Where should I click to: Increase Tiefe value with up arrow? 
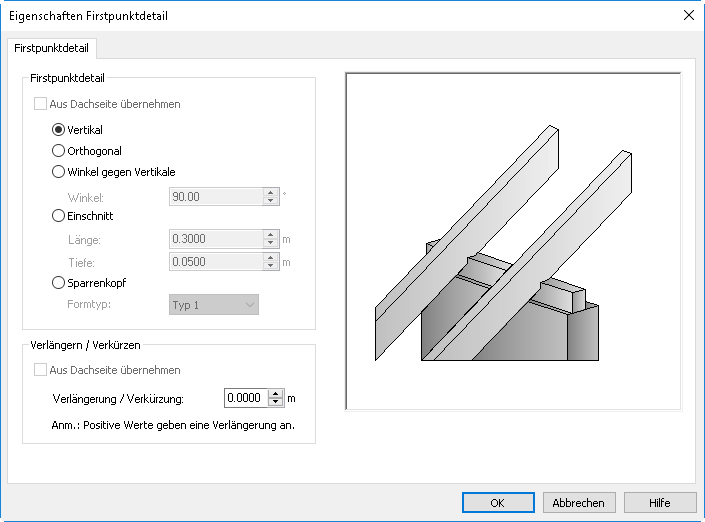click(x=271, y=258)
